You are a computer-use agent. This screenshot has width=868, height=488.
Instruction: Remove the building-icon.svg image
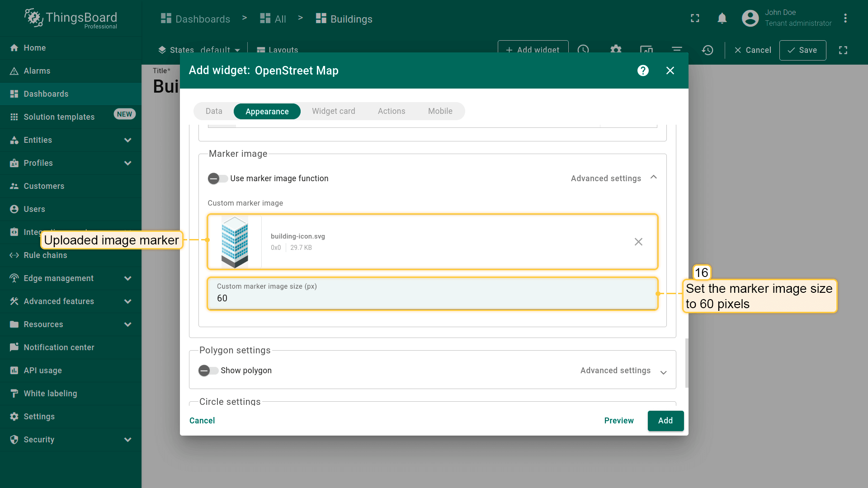pos(638,242)
